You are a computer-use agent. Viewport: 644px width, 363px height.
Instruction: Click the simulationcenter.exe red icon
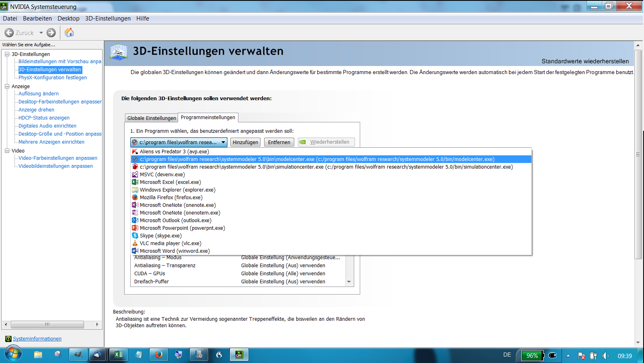pyautogui.click(x=135, y=167)
